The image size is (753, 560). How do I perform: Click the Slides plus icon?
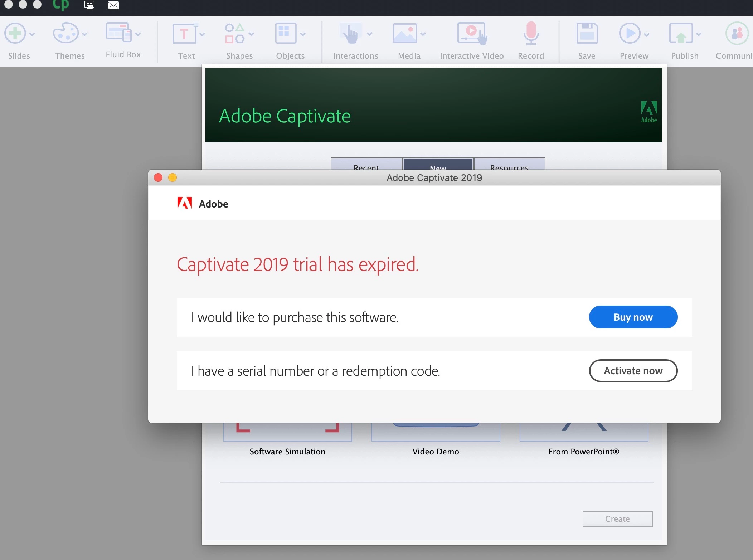(x=15, y=34)
